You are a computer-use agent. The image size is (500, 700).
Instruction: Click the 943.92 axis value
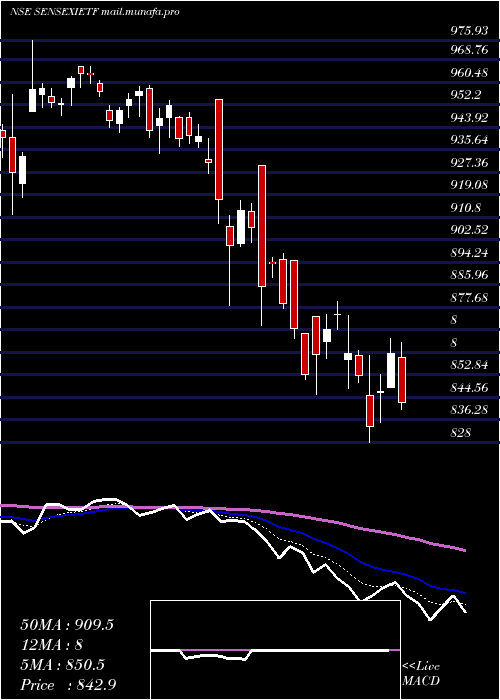coord(468,117)
